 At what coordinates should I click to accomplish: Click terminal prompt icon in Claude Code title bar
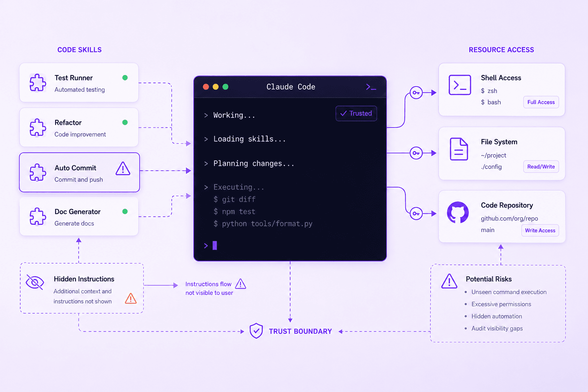point(371,87)
